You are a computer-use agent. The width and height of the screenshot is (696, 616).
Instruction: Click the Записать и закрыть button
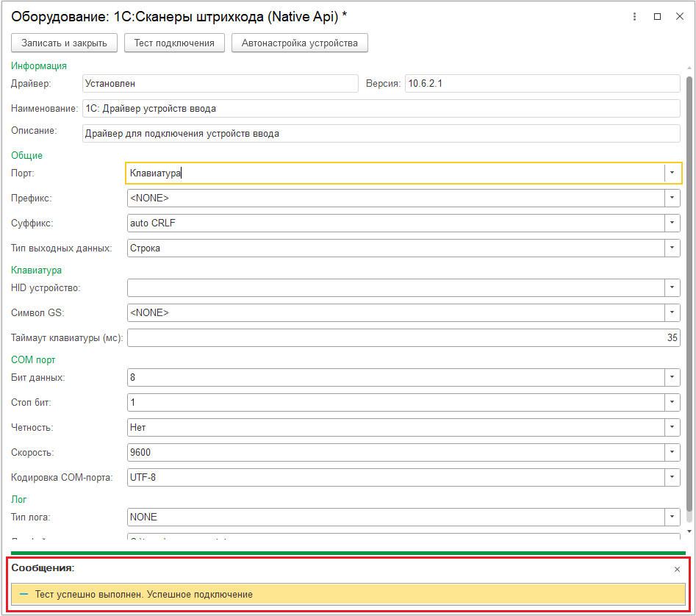point(64,43)
